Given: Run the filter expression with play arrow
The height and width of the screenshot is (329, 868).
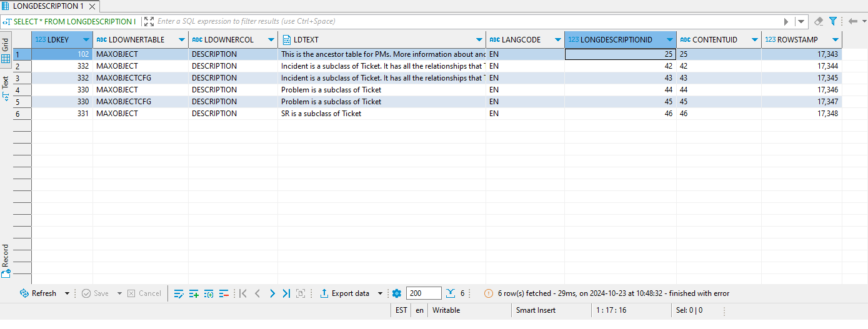Looking at the screenshot, I should [786, 21].
